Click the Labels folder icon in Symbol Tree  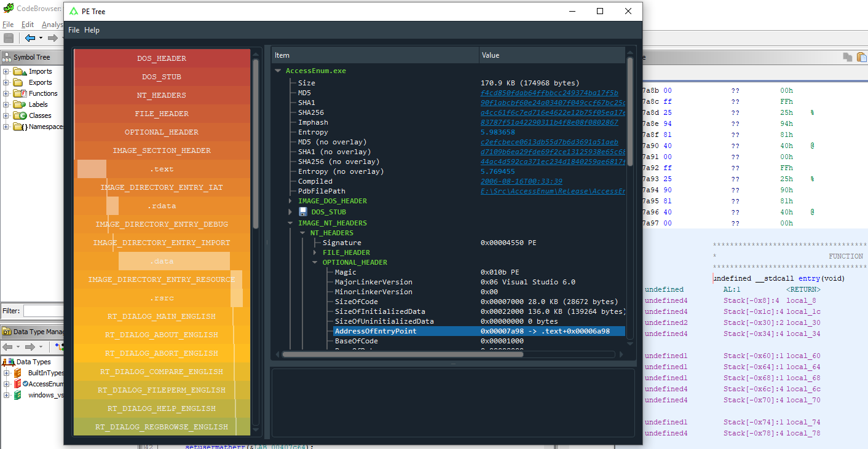point(20,104)
